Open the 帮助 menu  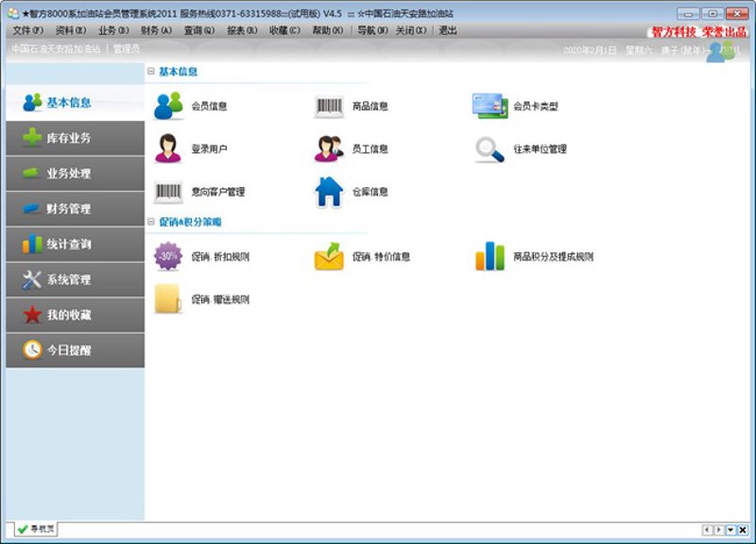pos(328,30)
